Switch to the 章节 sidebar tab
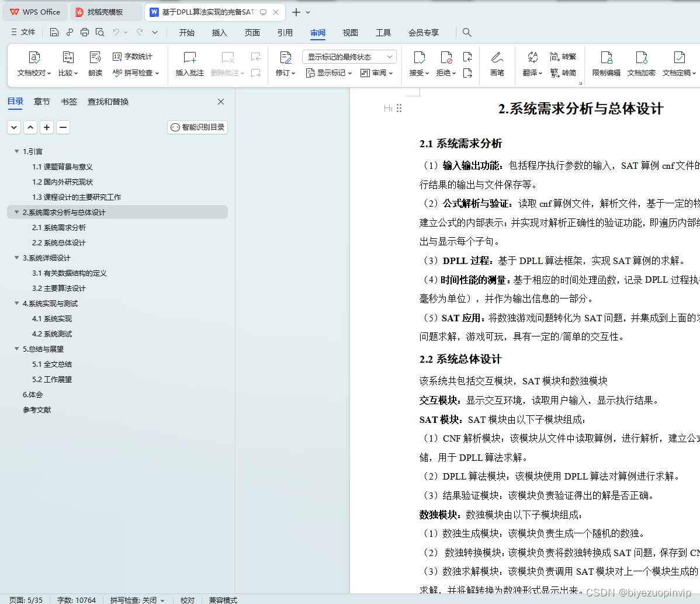700x604 pixels. tap(41, 101)
